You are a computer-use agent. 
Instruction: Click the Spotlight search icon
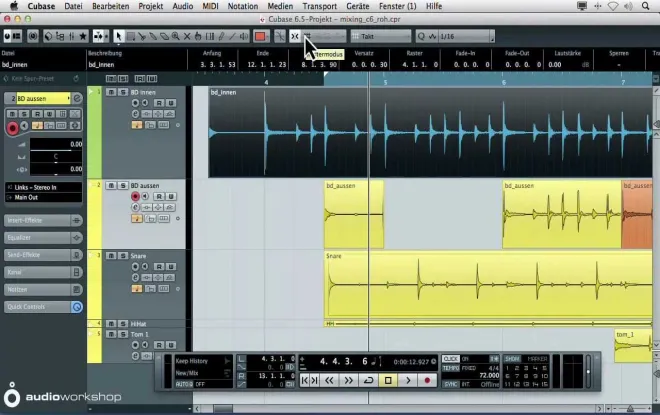pyautogui.click(x=645, y=6)
